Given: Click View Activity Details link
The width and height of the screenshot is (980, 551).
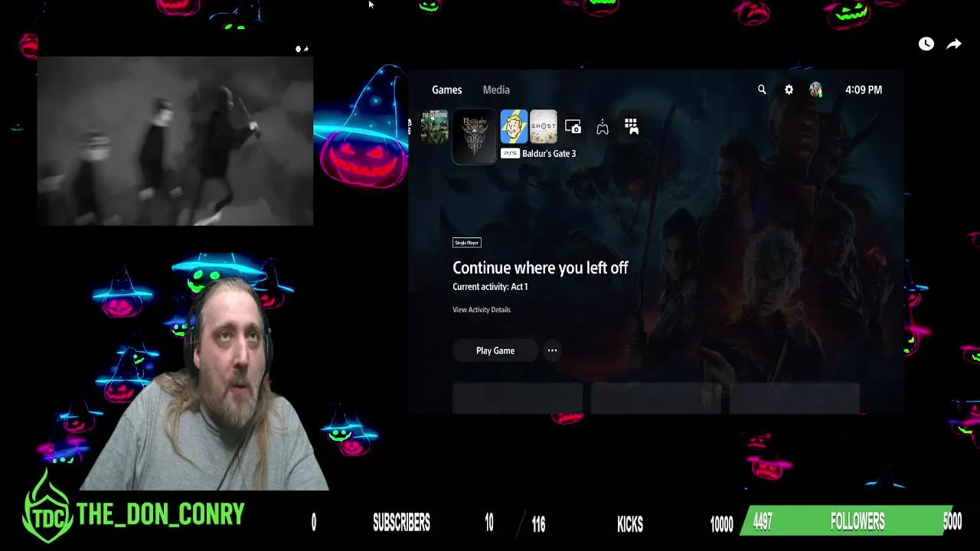Looking at the screenshot, I should point(482,310).
